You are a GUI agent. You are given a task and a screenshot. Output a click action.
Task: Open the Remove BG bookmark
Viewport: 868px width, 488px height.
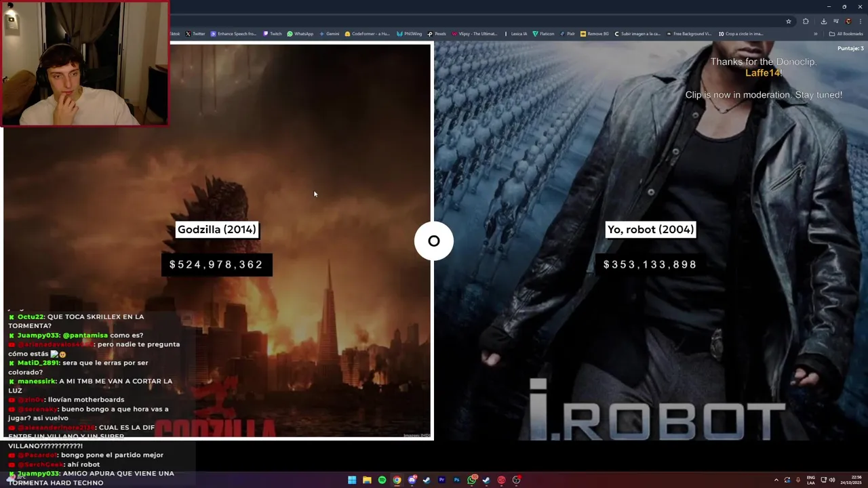coord(595,34)
